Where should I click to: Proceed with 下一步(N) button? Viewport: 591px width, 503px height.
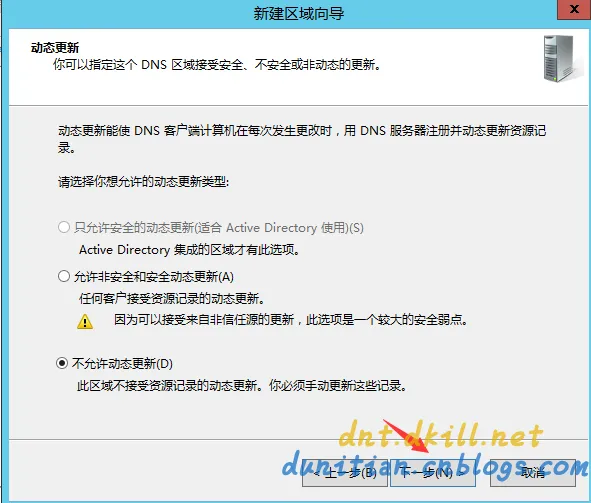(433, 473)
